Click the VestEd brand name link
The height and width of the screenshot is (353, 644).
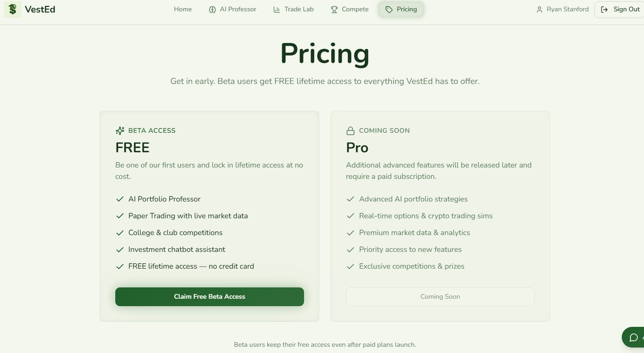(40, 9)
